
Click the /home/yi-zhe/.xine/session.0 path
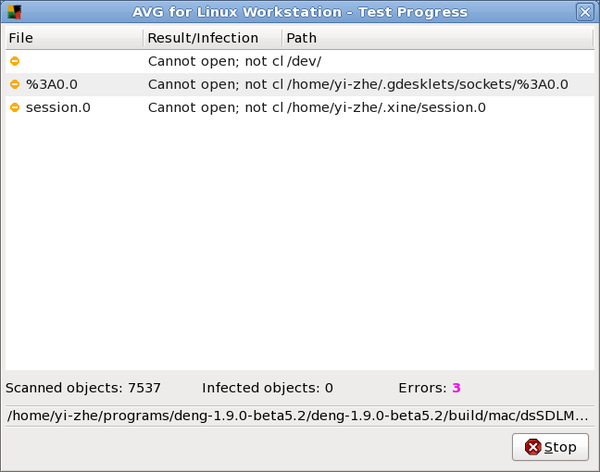click(386, 108)
